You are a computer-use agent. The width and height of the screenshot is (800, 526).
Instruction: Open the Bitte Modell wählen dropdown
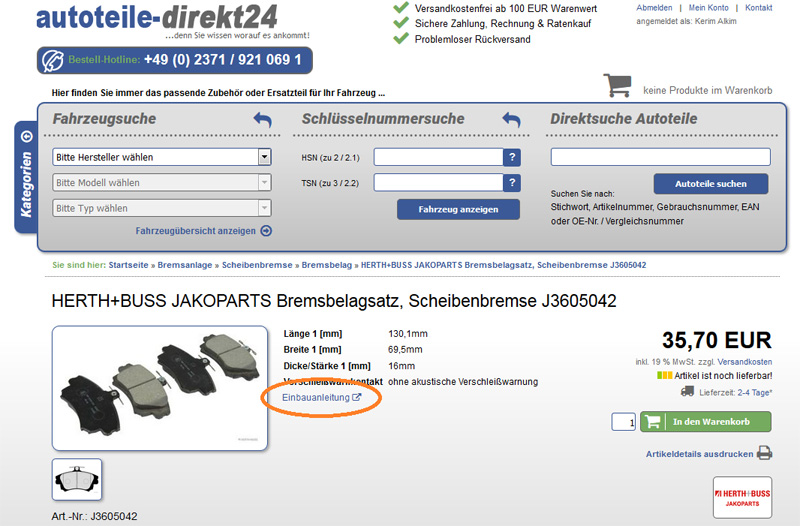point(162,183)
